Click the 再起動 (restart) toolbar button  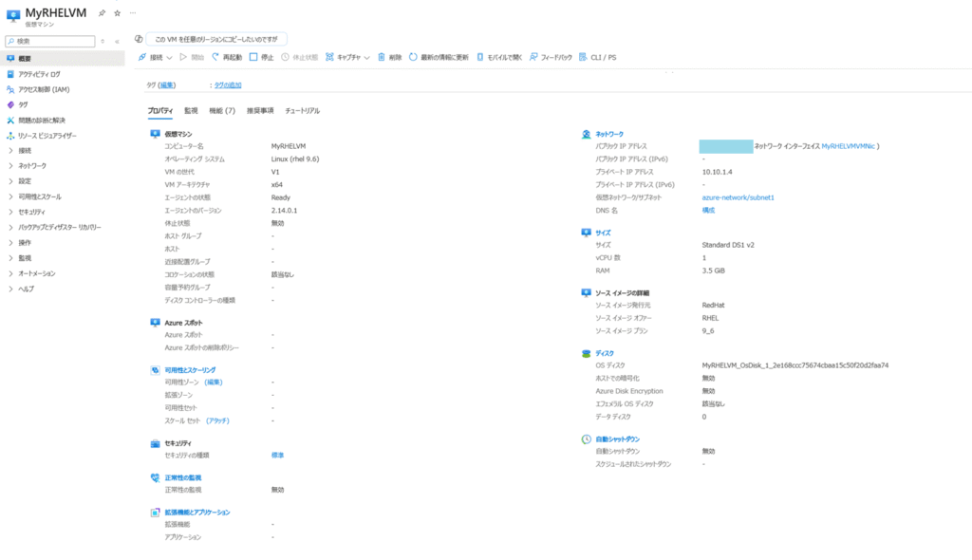click(x=227, y=57)
